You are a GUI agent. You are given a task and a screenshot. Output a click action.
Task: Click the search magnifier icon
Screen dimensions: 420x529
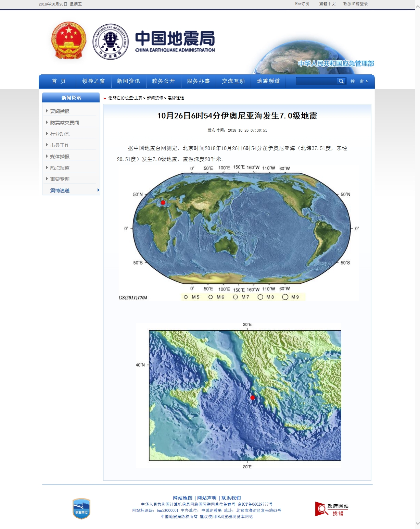[341, 81]
